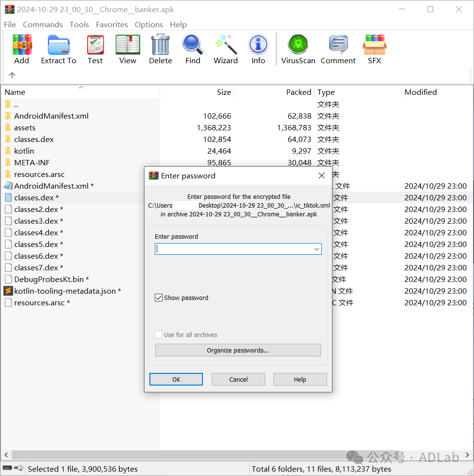Sort files by Name column header

point(15,92)
